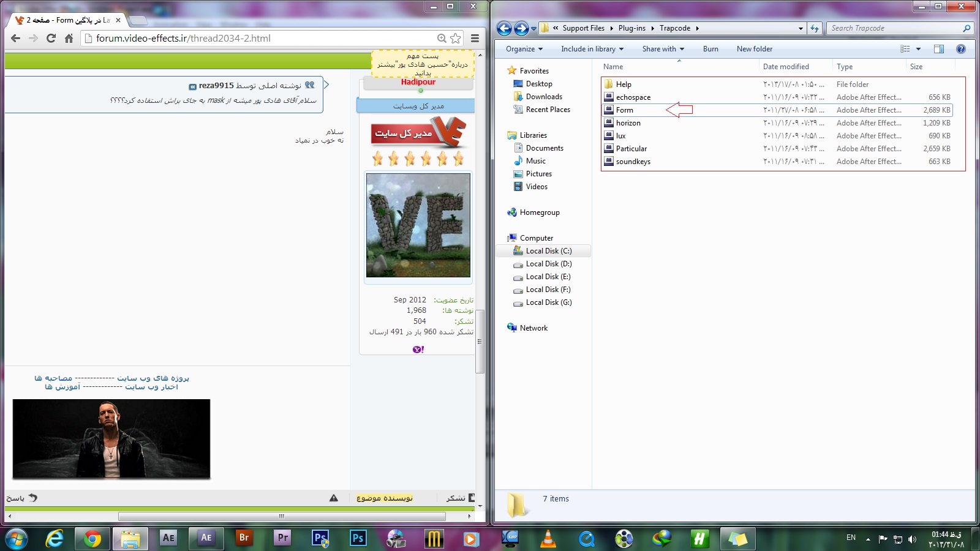Click Burn in Explorer toolbar
980x551 pixels.
point(710,49)
